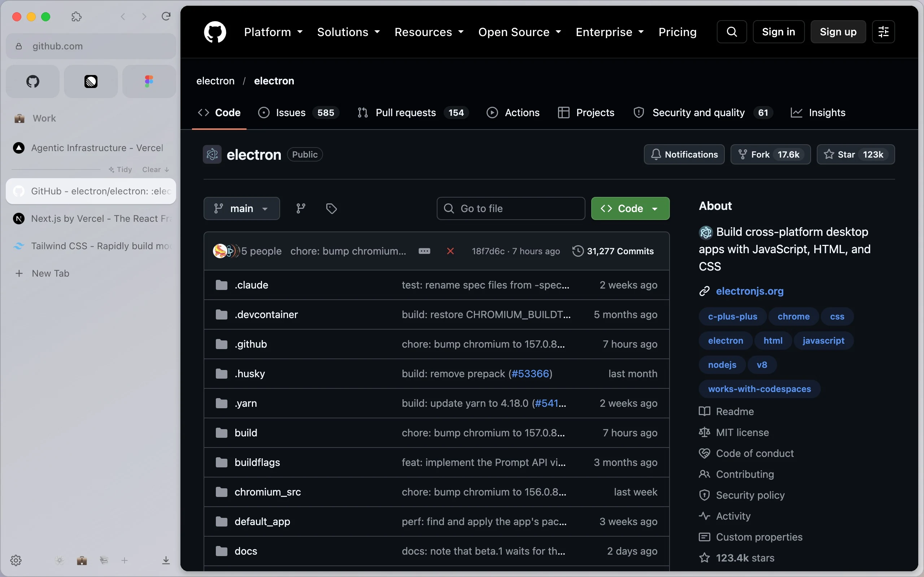Click the Sign up button

838,32
